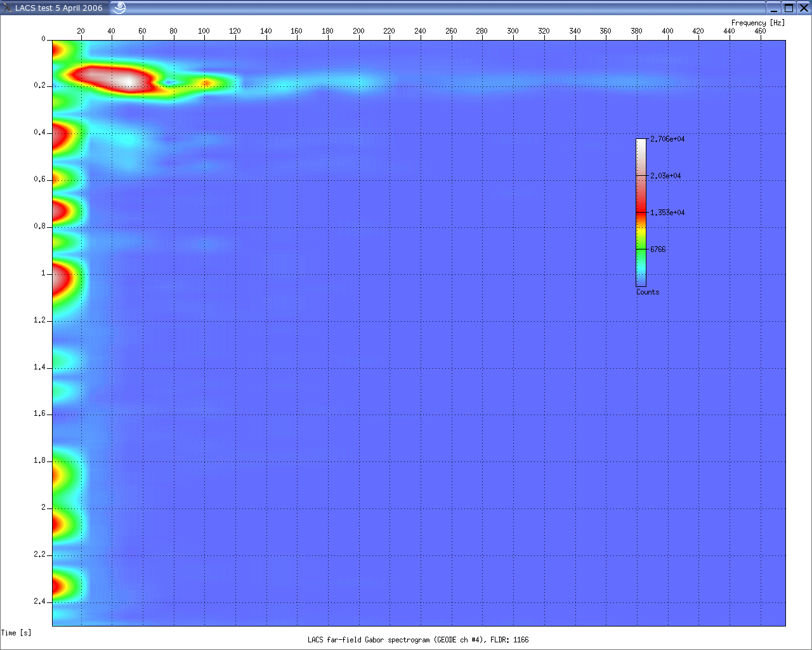
Task: Click the frequency axis tick '60'
Action: (x=142, y=31)
